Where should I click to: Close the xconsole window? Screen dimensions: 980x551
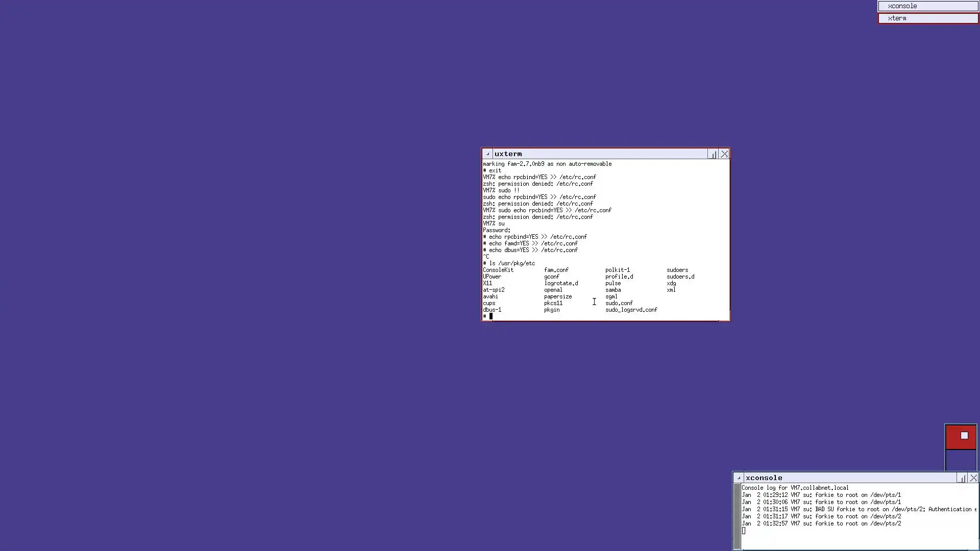[x=973, y=478]
